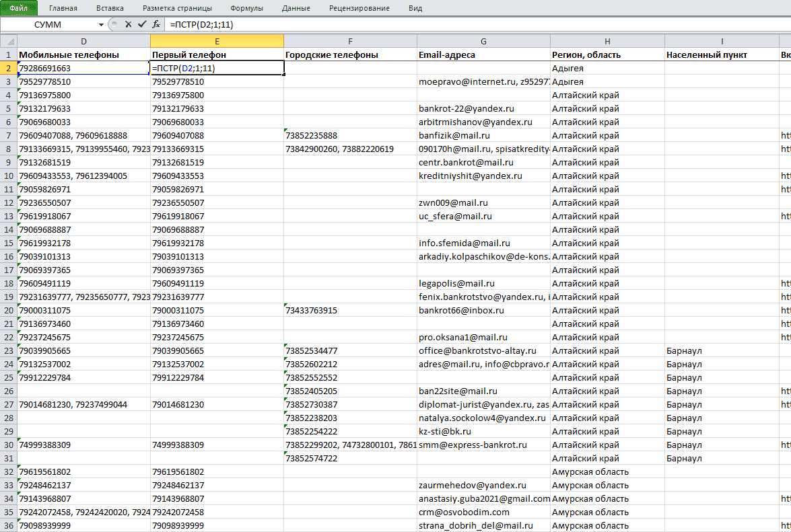Select row 36 header
Screen dimensions: 791x532
(x=9, y=525)
